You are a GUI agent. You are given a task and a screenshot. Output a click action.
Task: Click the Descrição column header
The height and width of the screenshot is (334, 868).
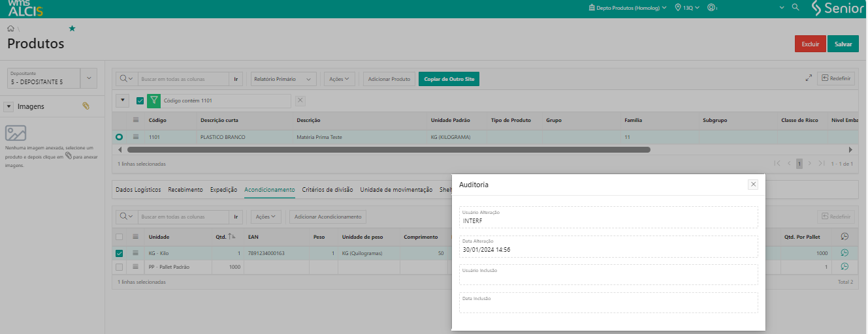click(x=308, y=120)
